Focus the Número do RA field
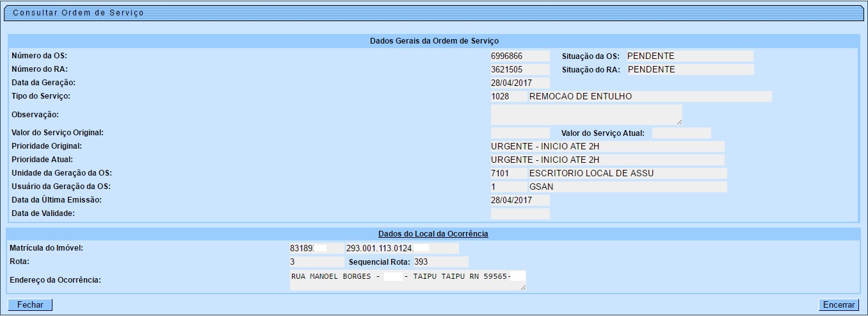Image resolution: width=868 pixels, height=316 pixels. point(520,69)
